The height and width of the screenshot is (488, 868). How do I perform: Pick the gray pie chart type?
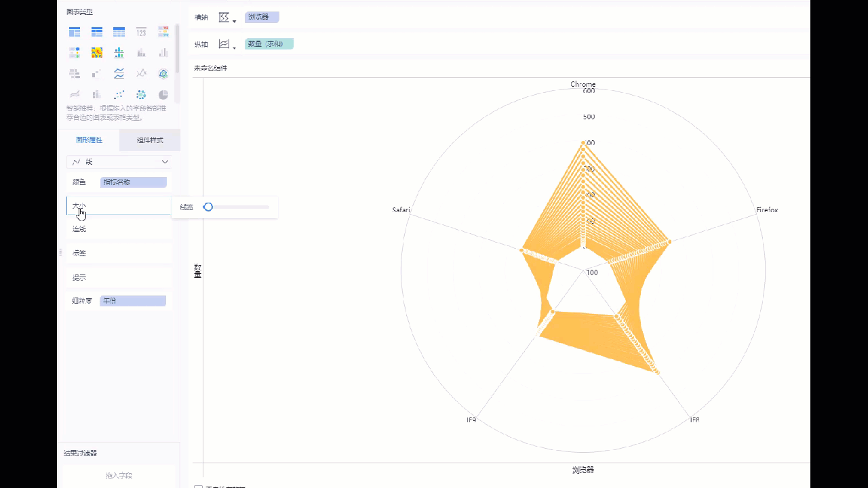tap(163, 95)
